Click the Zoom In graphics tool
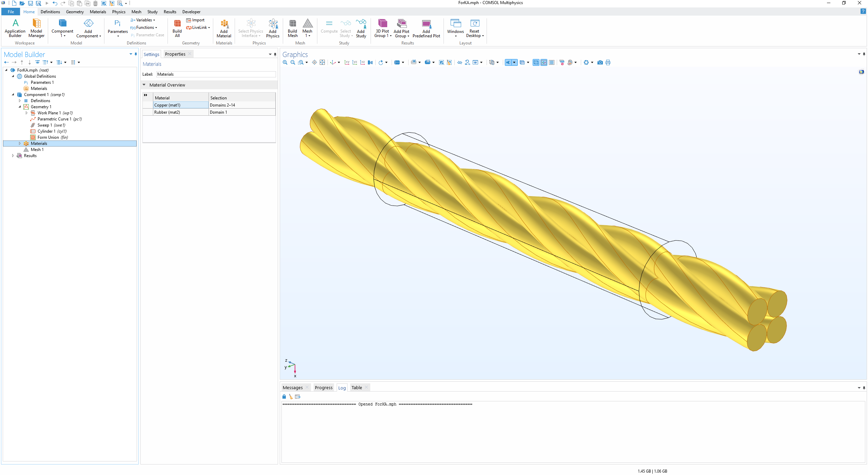This screenshot has height=475, width=868. tap(285, 62)
